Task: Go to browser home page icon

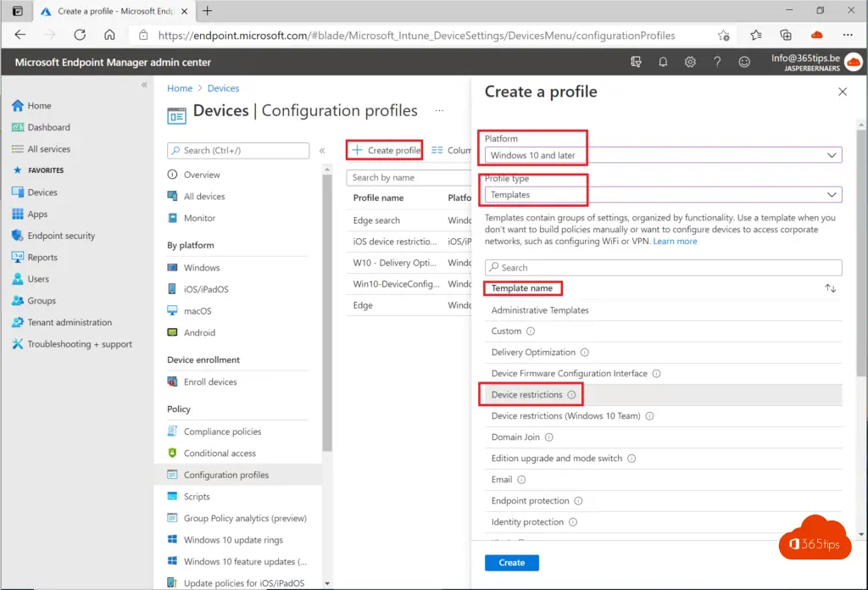Action: [109, 35]
